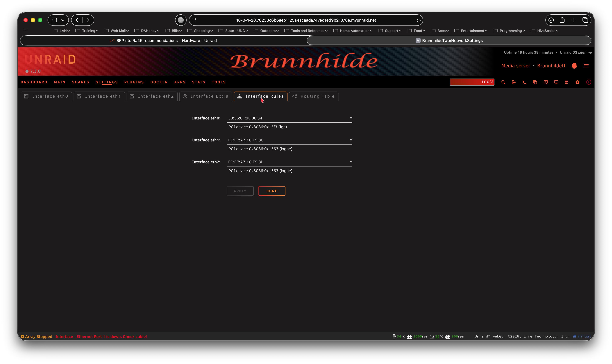The image size is (612, 364).
Task: Open the Shares menu
Action: pyautogui.click(x=80, y=82)
